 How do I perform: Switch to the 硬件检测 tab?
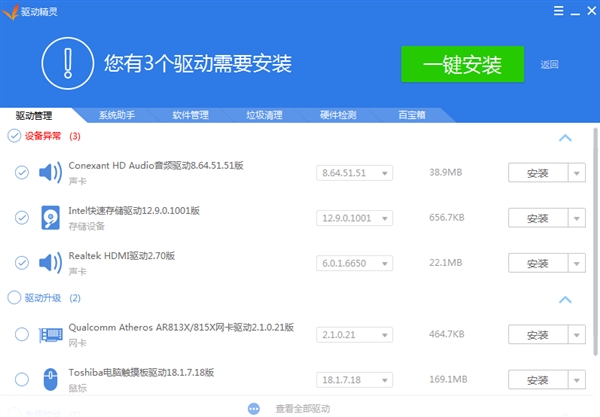pos(338,115)
